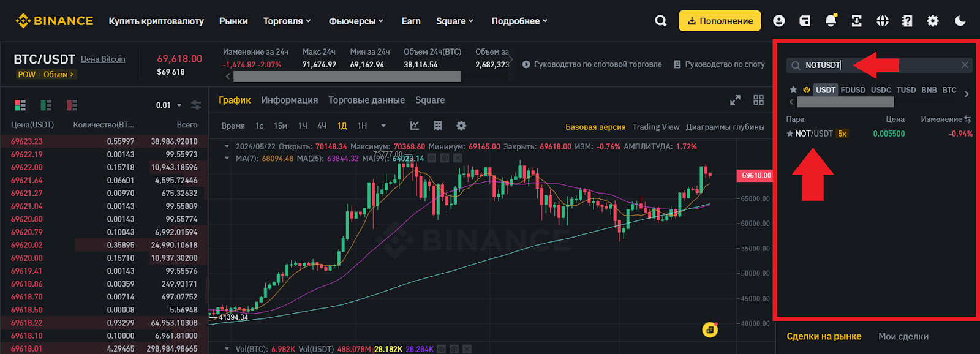Open the 0.01 price precision dropdown
Screen dimensions: 980x354
point(169,105)
